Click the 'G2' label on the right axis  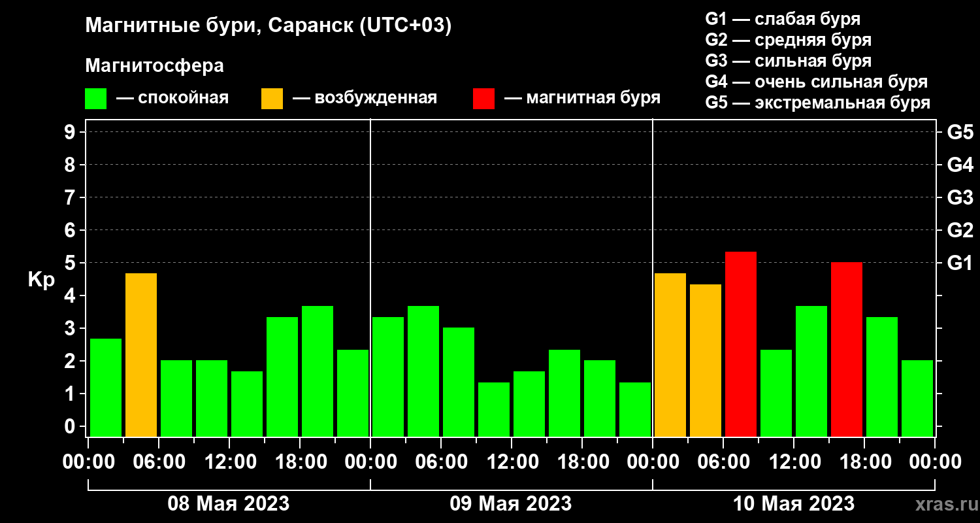960,230
